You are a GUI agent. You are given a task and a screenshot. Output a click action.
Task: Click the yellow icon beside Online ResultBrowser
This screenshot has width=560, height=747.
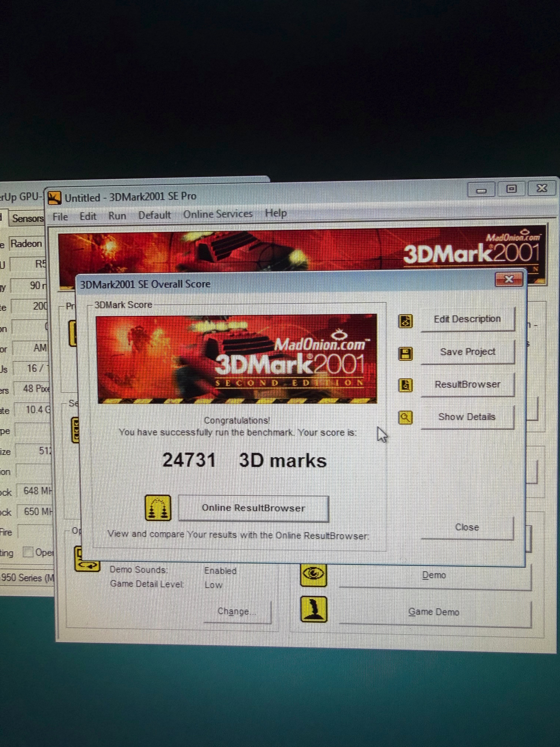point(158,508)
